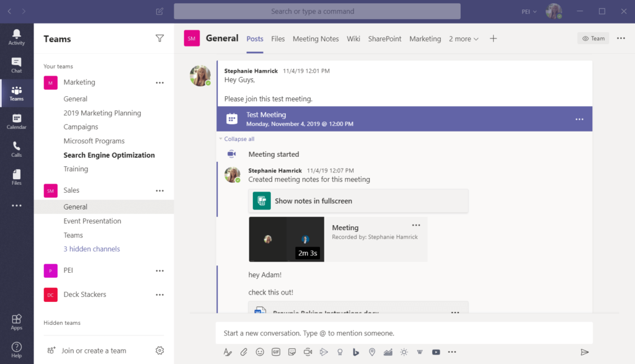Viewport: 635px width, 364px height.
Task: Open the Praise badge icon
Action: (340, 352)
